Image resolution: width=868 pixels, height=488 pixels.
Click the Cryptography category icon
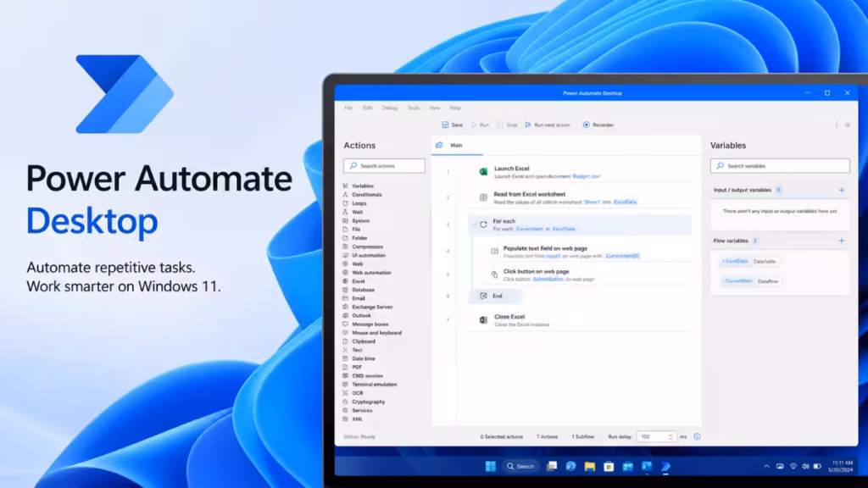pos(346,402)
